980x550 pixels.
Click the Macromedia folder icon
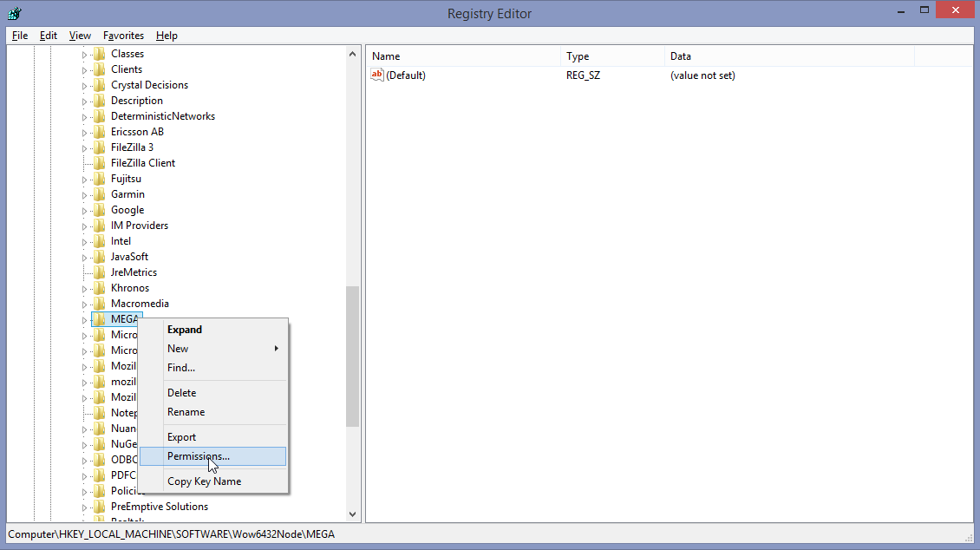(x=100, y=304)
